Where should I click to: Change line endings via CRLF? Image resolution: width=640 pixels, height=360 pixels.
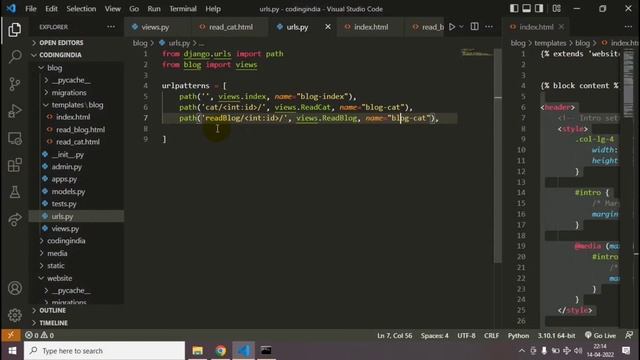point(491,336)
